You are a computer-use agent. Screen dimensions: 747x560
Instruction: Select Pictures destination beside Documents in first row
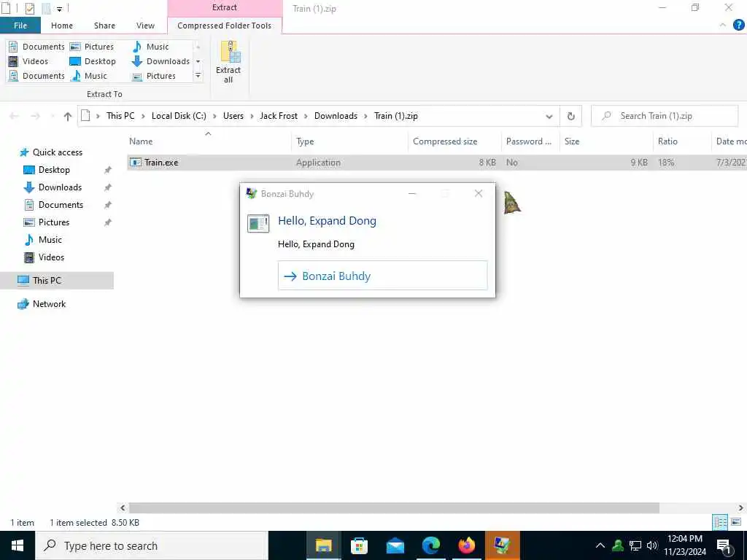[92, 47]
